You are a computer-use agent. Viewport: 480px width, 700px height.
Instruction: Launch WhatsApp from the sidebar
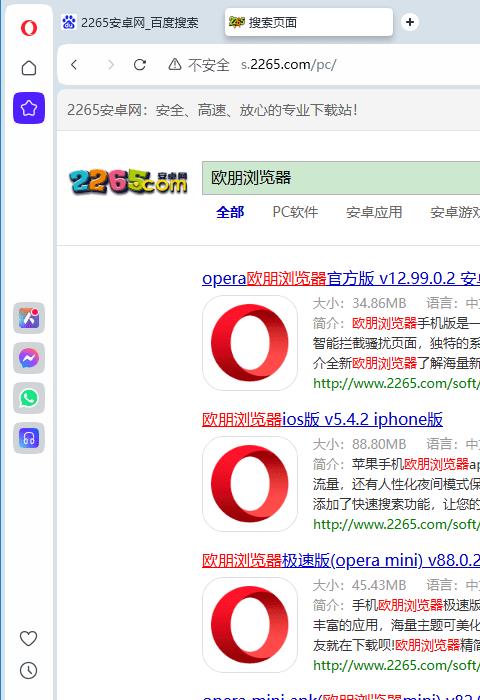(29, 398)
